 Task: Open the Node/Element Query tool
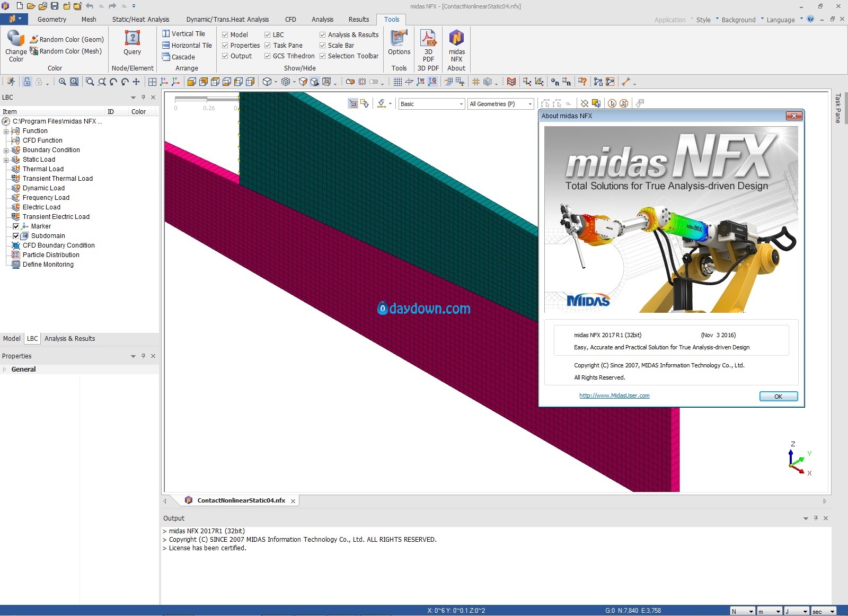132,42
